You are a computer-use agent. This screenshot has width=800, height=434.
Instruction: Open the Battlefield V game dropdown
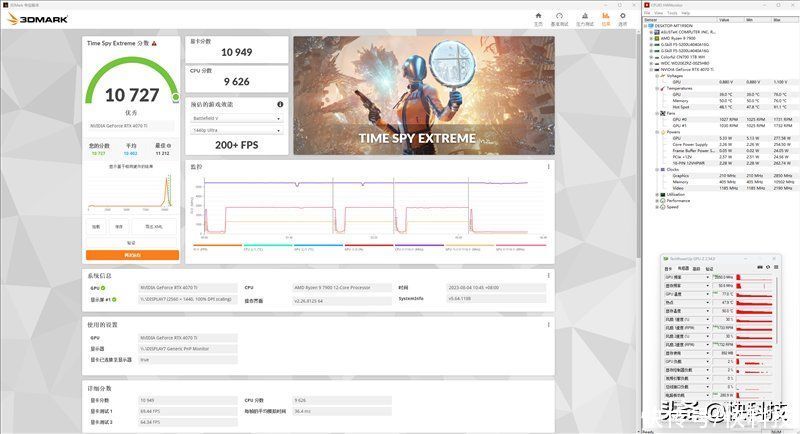click(237, 118)
